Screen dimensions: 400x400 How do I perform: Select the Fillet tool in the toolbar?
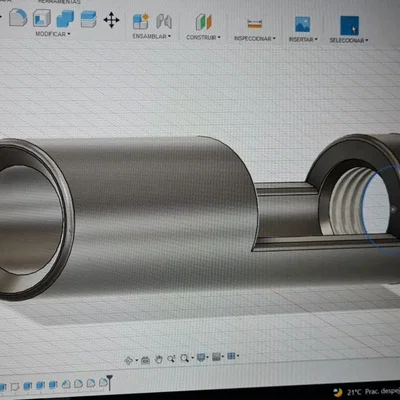click(18, 17)
